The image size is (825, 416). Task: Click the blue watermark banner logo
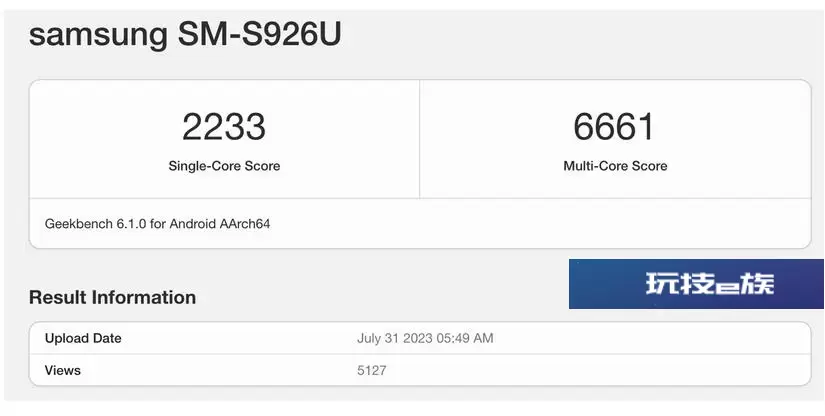696,284
